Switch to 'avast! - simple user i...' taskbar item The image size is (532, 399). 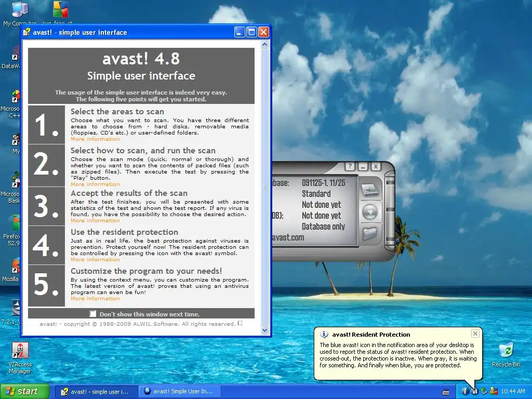click(96, 392)
